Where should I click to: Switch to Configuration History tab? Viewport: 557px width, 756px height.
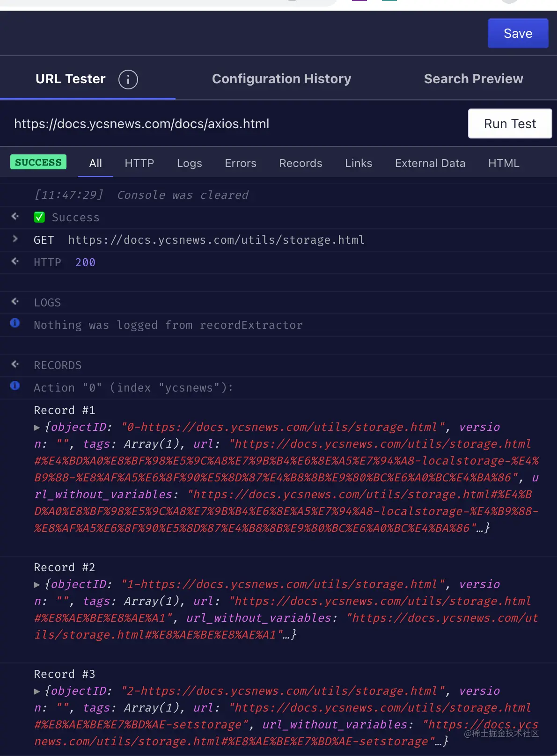(281, 79)
